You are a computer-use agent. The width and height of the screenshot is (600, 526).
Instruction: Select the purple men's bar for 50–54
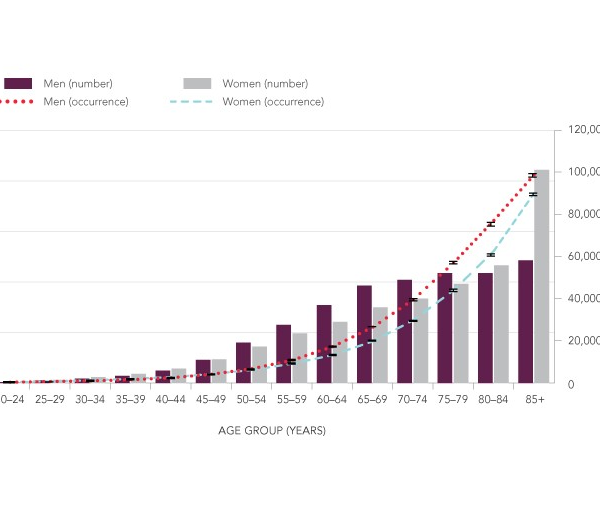[x=243, y=362]
